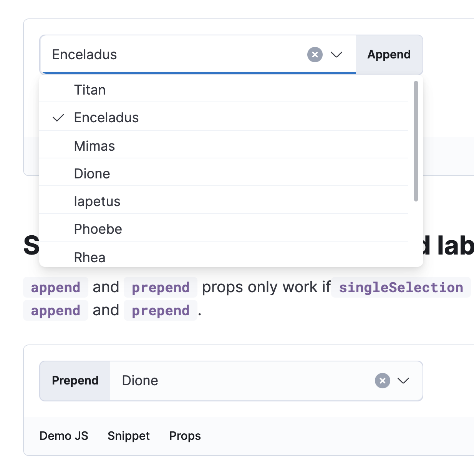The image size is (474, 476).
Task: Switch to the Snippet tab
Action: pyautogui.click(x=129, y=436)
